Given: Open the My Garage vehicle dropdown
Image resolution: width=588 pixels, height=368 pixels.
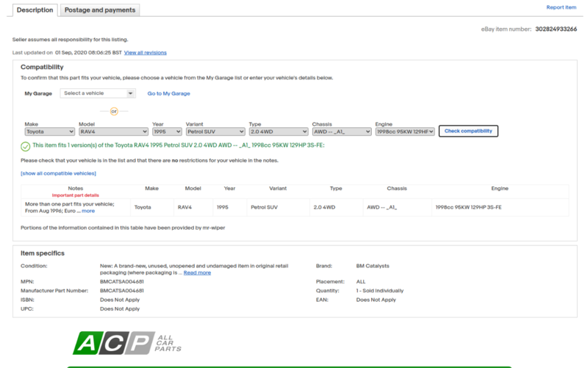Looking at the screenshot, I should (x=98, y=93).
